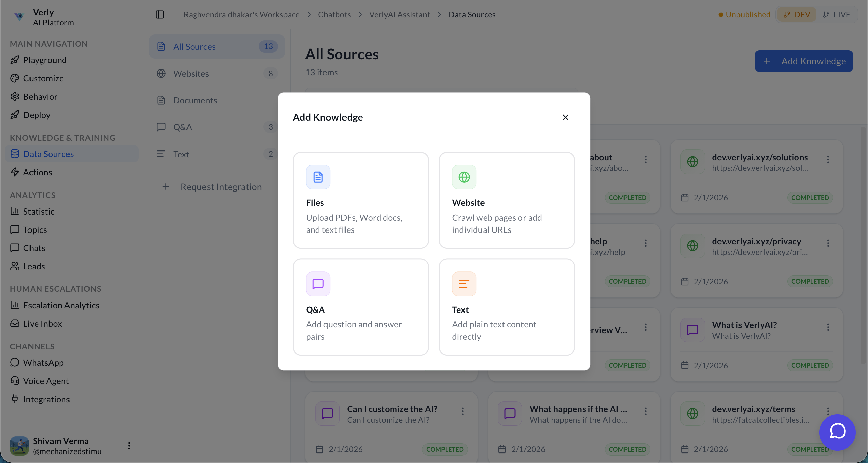Viewport: 868px width, 463px height.
Task: Click Request Integration link
Action: point(221,187)
